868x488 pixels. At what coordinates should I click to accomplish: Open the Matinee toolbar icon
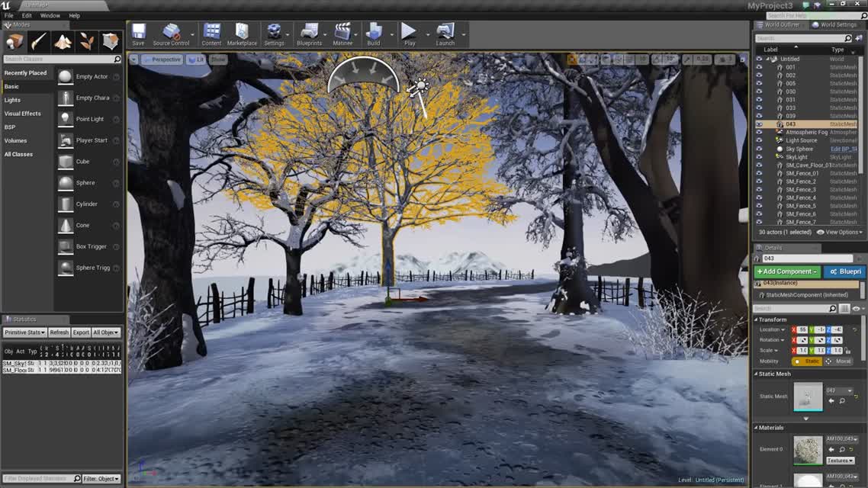coord(342,34)
